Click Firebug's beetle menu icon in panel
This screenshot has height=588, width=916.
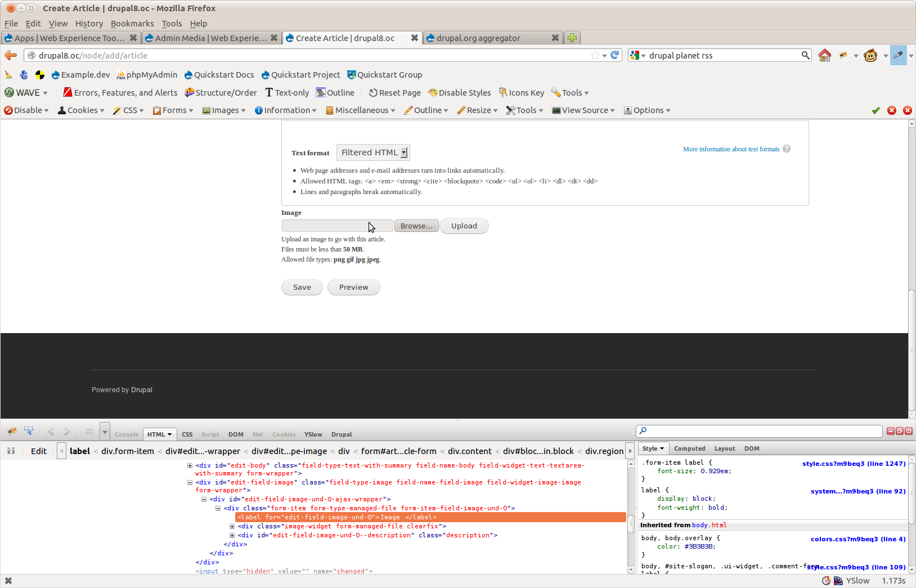pos(11,432)
